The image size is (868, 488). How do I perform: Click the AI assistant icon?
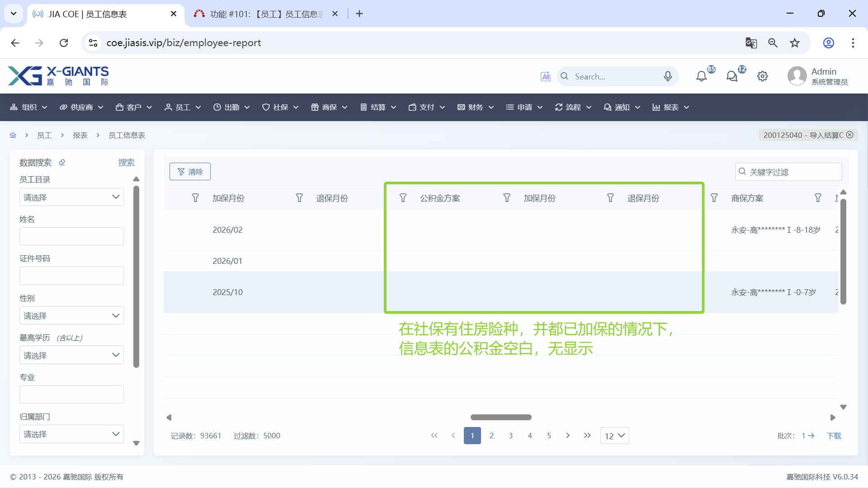click(x=546, y=76)
